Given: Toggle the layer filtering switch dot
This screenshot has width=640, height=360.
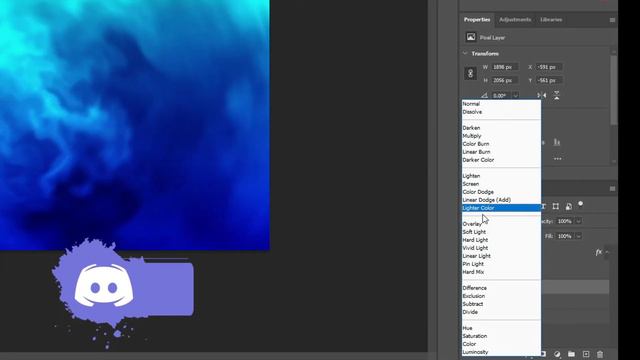Looking at the screenshot, I should [580, 204].
